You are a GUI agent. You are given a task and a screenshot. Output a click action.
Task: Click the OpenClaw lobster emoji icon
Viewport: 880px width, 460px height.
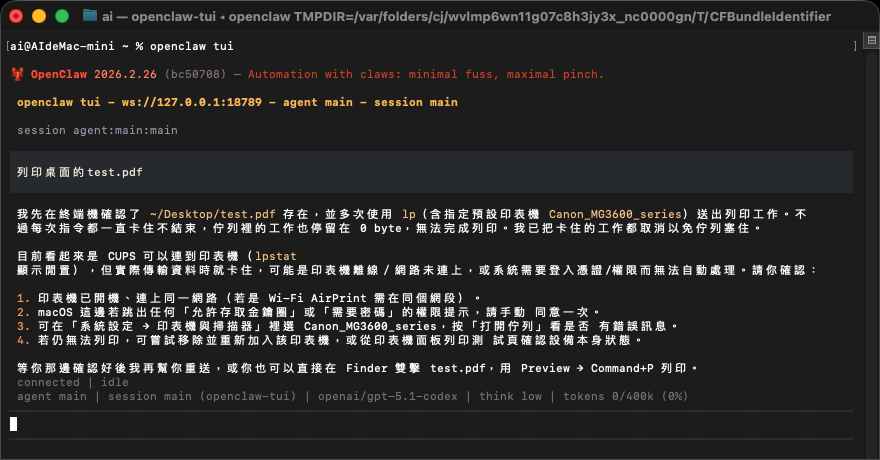tap(18, 74)
